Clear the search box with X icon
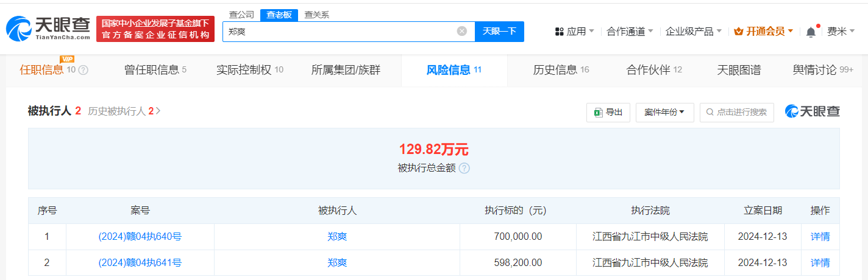Viewport: 868px width, 280px height. click(x=462, y=31)
